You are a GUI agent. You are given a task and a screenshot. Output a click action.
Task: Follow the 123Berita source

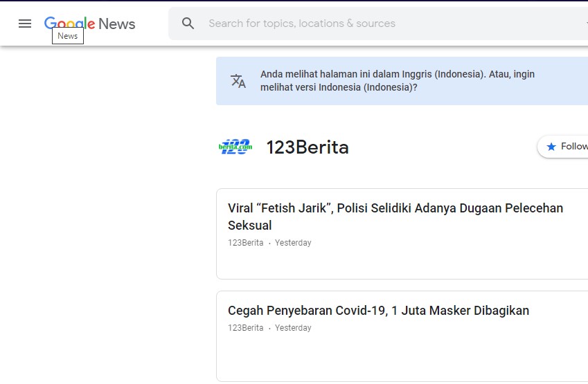point(563,147)
